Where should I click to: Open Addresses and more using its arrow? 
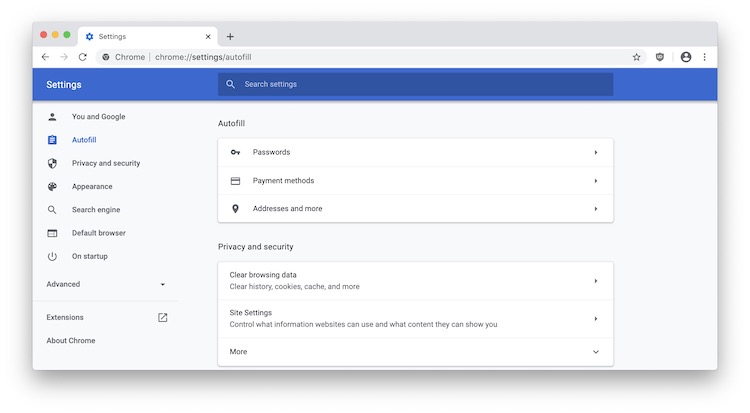(596, 209)
